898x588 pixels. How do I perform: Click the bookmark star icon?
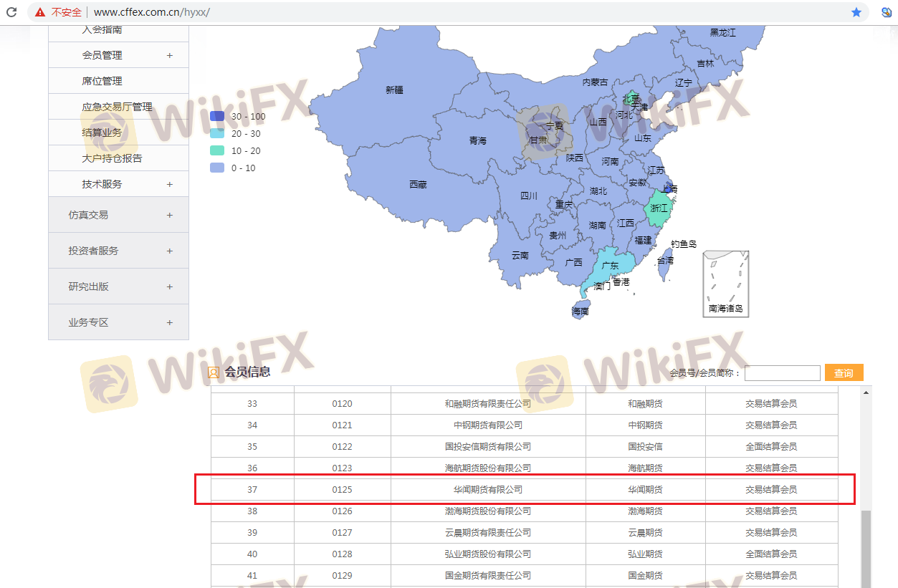[856, 12]
